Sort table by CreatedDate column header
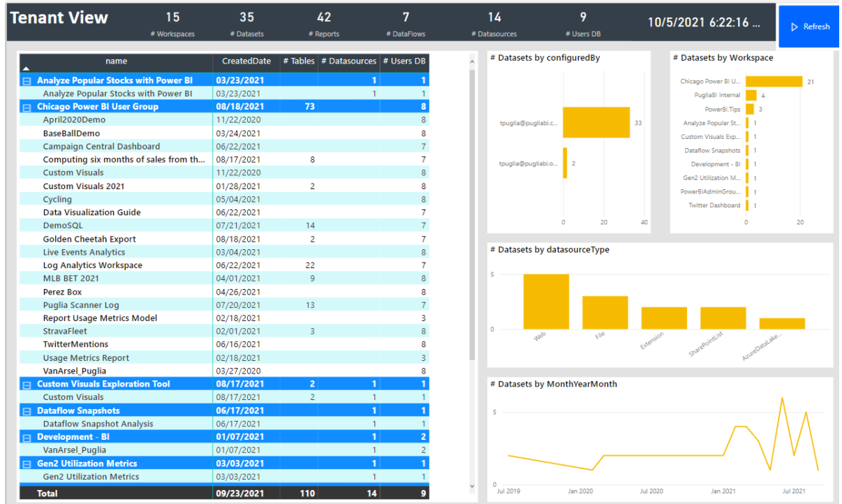Screen dimensions: 842x504 click(247, 61)
